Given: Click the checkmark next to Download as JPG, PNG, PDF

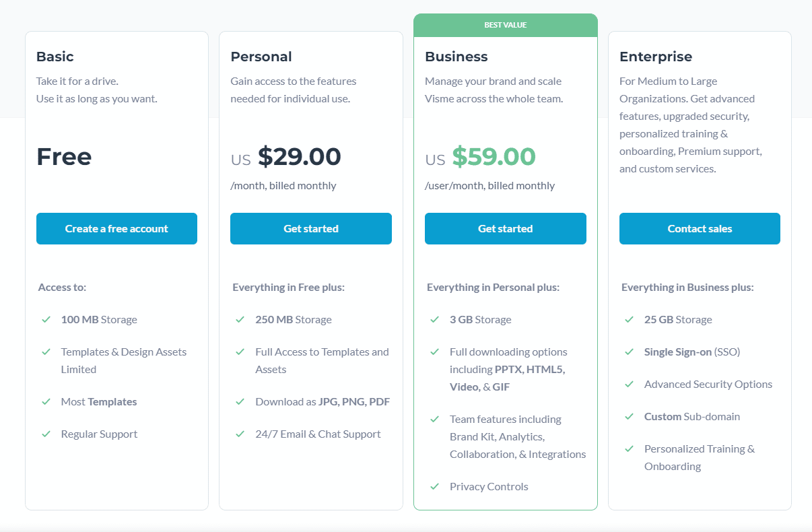Looking at the screenshot, I should point(240,401).
